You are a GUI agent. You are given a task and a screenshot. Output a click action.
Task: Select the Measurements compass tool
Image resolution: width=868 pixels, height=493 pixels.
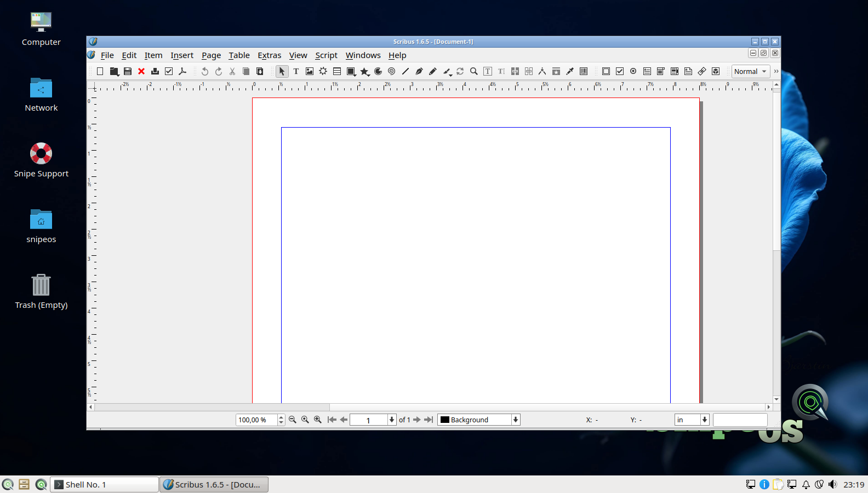point(542,71)
